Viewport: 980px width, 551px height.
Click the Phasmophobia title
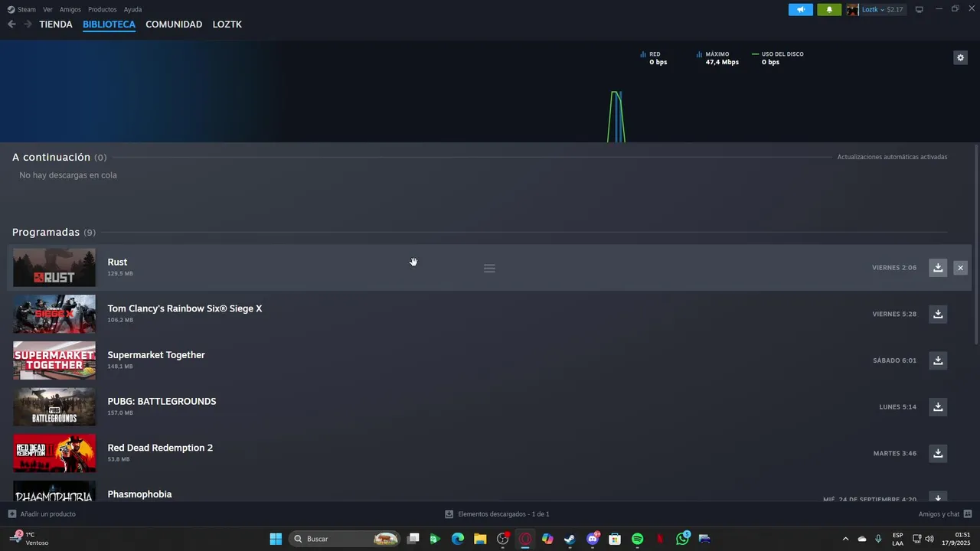pyautogui.click(x=139, y=494)
